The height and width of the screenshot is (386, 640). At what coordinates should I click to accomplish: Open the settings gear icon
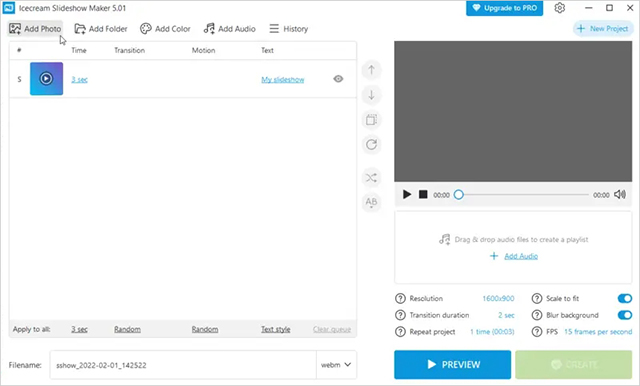click(x=560, y=8)
